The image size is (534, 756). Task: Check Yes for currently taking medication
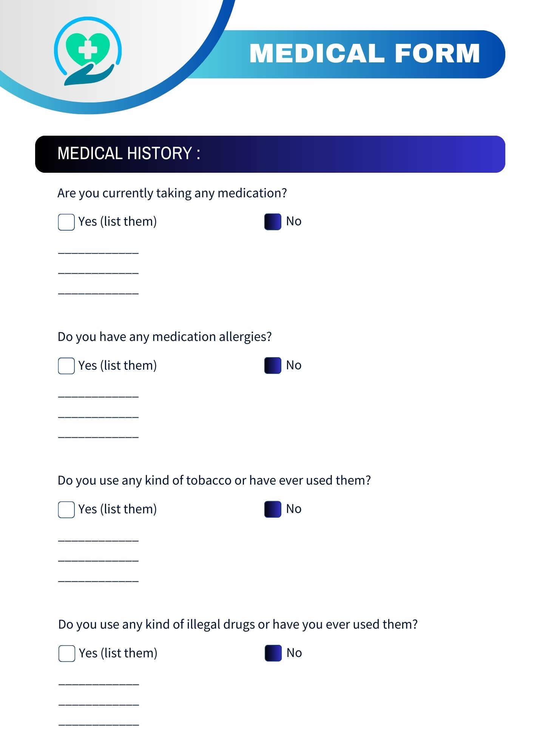coord(66,222)
